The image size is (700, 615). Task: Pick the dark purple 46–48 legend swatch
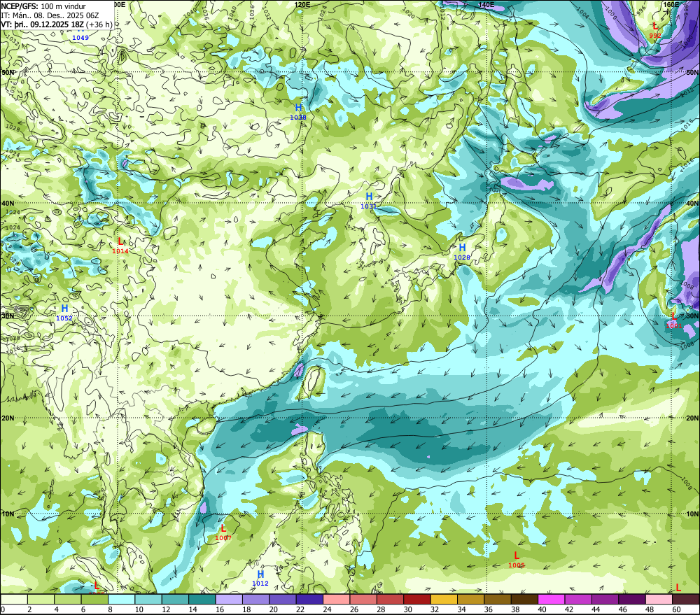632,599
